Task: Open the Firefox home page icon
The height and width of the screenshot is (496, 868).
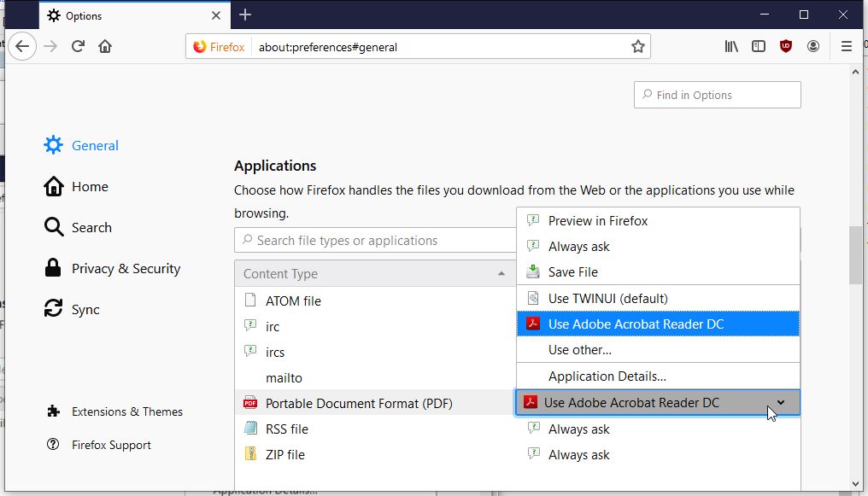Action: [x=105, y=46]
